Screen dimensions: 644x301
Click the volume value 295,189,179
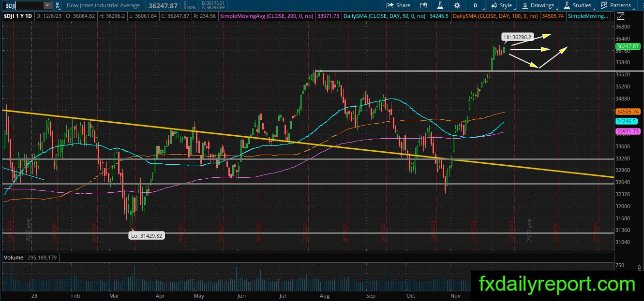pos(41,258)
